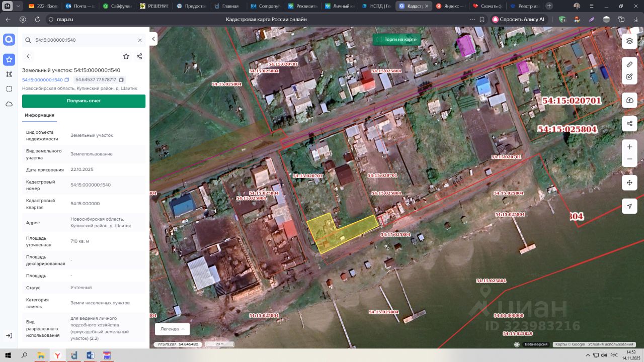This screenshot has width=644, height=362.
Task: Click the "Спросить Алису AI" button
Action: pyautogui.click(x=518, y=19)
